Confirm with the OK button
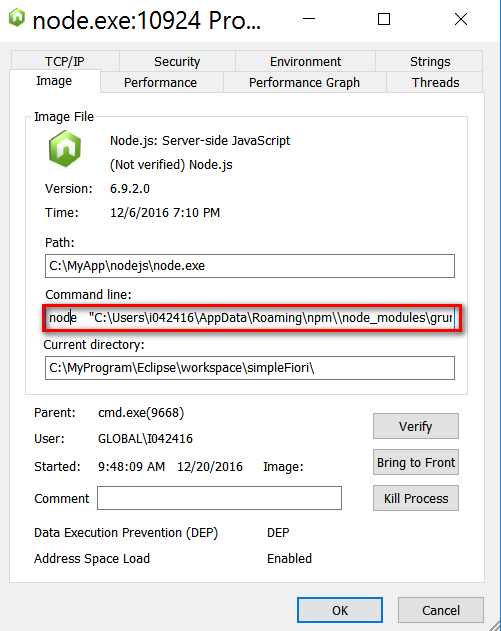The image size is (501, 631). click(x=340, y=610)
